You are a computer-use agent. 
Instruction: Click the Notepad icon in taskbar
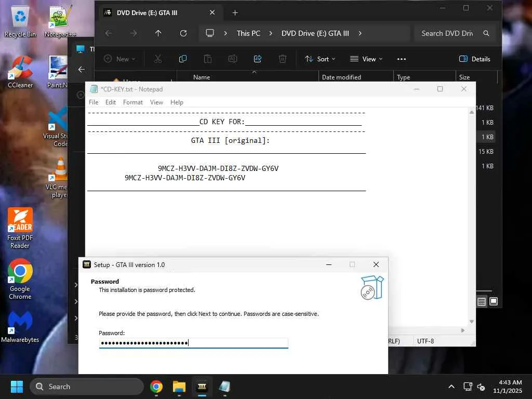[224, 387]
